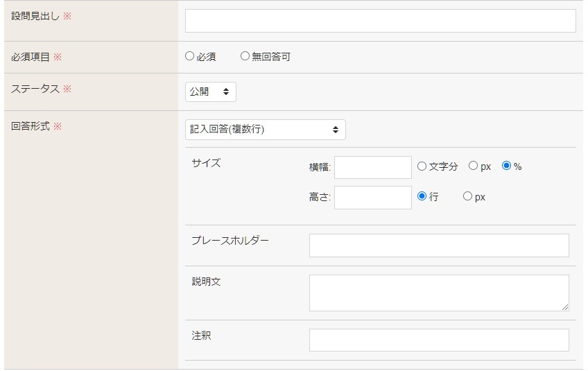Select 文字分 radio for 横幅 unit
Image resolution: width=588 pixels, height=371 pixels.
[x=422, y=166]
